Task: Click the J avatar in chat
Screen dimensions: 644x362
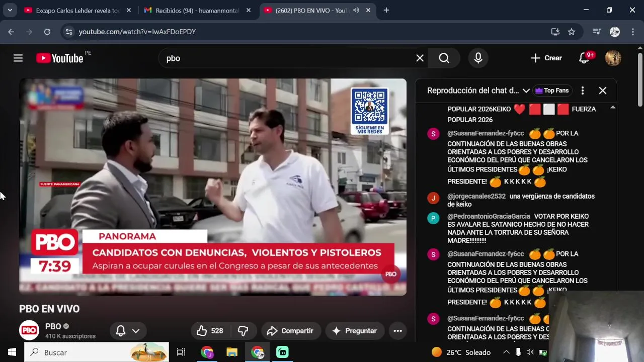Action: pos(433,198)
